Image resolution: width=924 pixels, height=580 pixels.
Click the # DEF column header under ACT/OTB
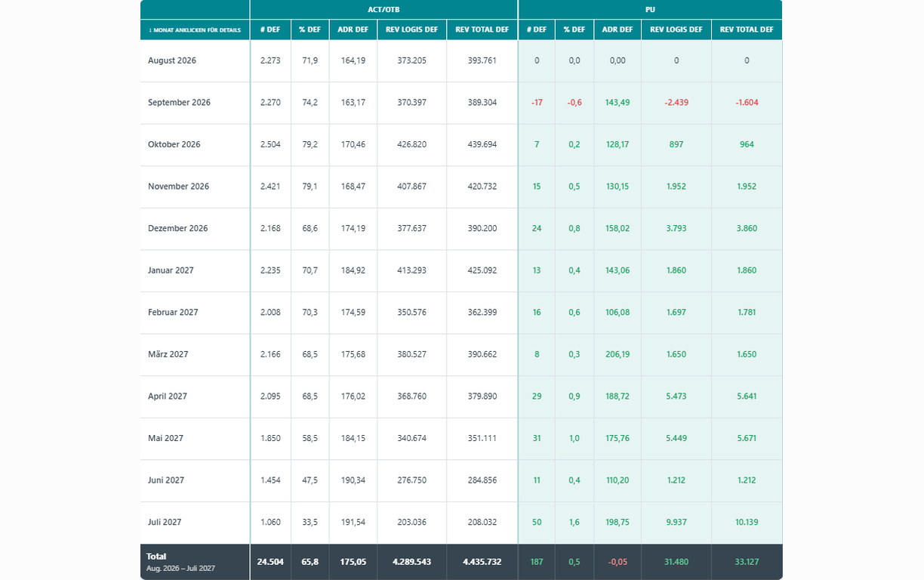pyautogui.click(x=270, y=30)
